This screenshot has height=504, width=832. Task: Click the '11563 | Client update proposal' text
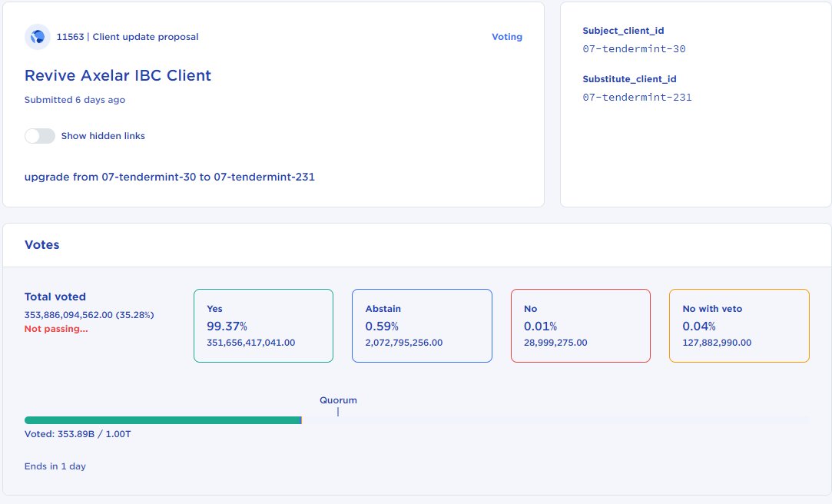128,37
